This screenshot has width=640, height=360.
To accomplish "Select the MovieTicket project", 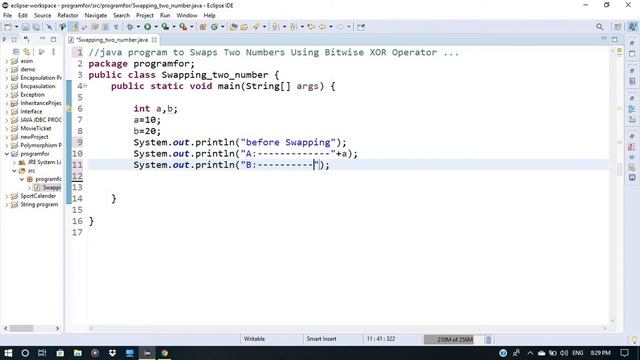I will point(36,129).
